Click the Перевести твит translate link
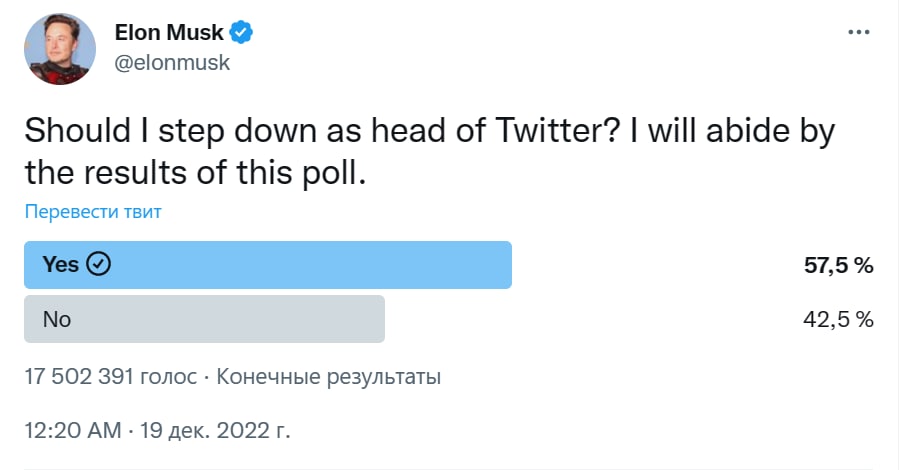Screen dimensions: 917x470 [x=93, y=211]
